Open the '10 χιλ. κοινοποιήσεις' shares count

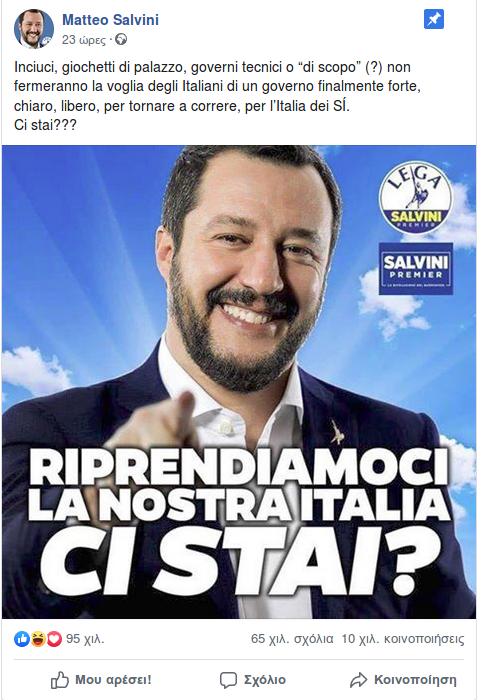403,639
